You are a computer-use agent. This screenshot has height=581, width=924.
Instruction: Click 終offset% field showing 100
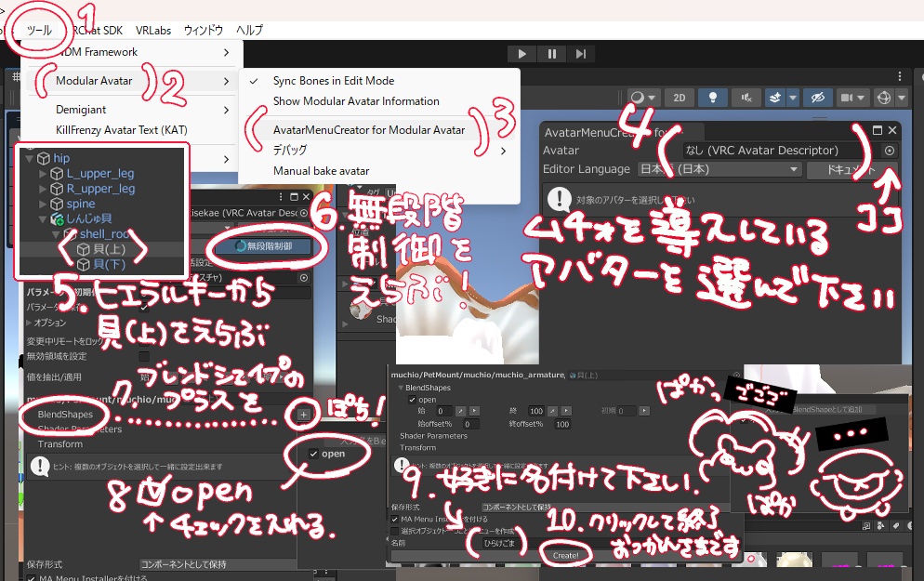tap(562, 424)
